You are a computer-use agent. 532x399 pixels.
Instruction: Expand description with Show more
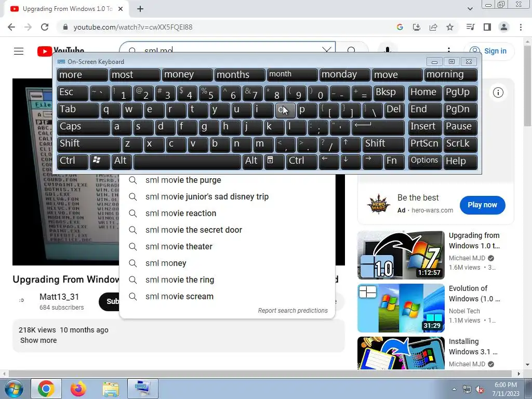pos(38,340)
